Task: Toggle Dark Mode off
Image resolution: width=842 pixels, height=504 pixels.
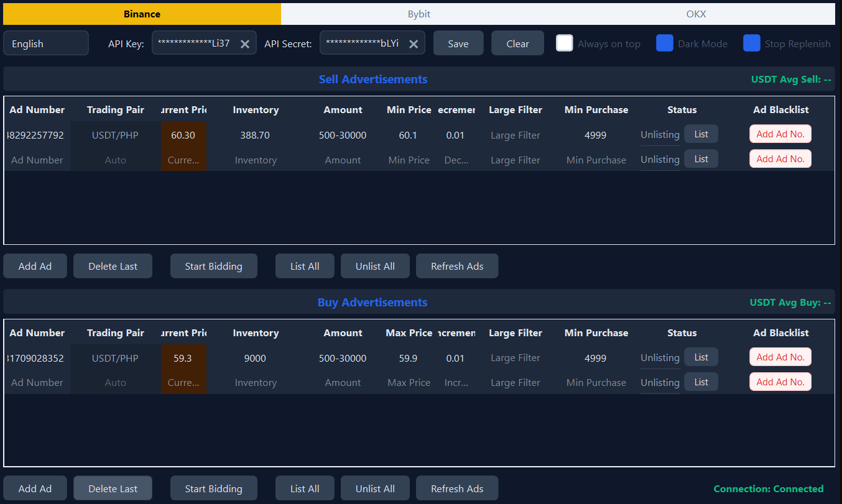Action: 664,43
